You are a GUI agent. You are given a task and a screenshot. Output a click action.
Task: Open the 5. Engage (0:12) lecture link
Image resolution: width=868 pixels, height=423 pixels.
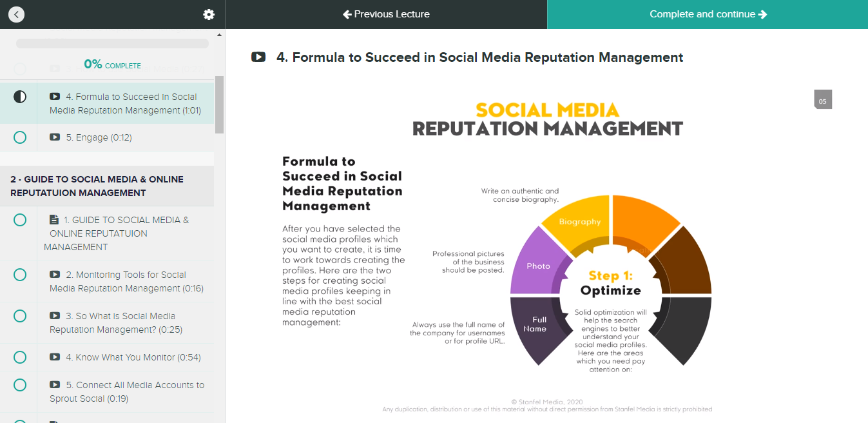(x=99, y=137)
